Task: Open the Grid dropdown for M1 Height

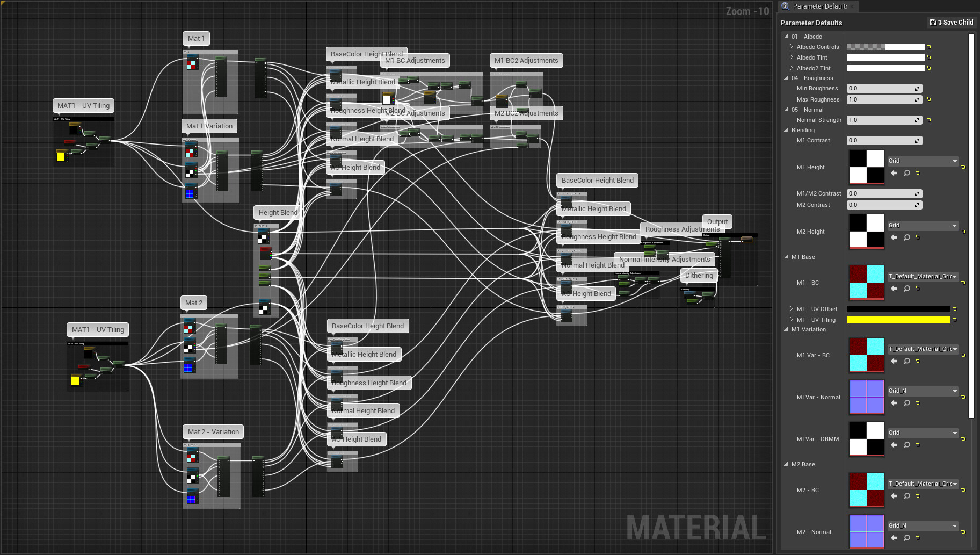Action: coord(923,161)
